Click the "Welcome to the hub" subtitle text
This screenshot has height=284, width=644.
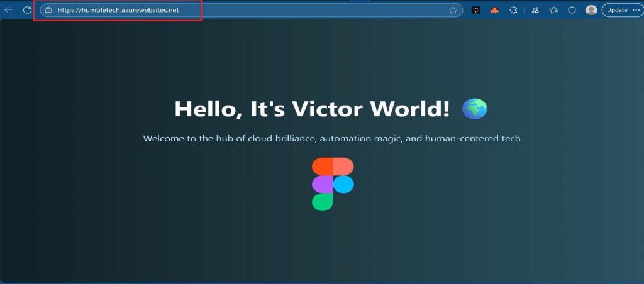[x=332, y=138]
